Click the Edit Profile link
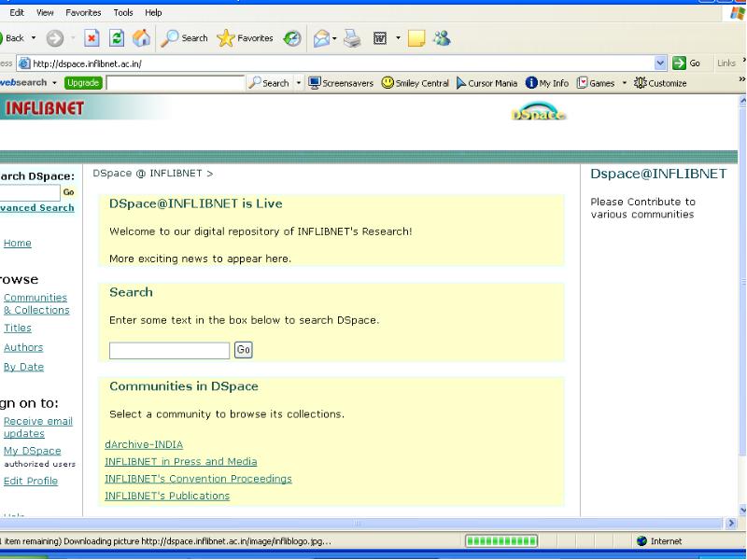The width and height of the screenshot is (747, 560). (x=31, y=482)
